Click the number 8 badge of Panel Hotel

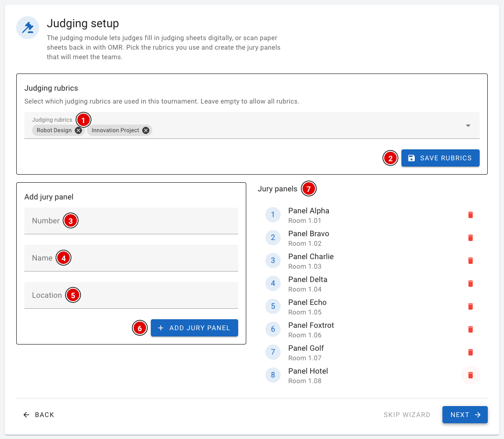click(273, 375)
